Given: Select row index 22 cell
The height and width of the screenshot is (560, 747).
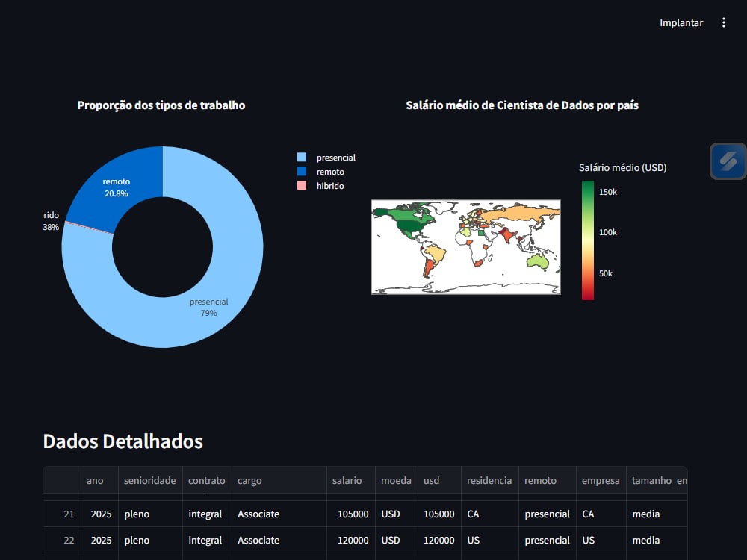Looking at the screenshot, I should pos(62,540).
